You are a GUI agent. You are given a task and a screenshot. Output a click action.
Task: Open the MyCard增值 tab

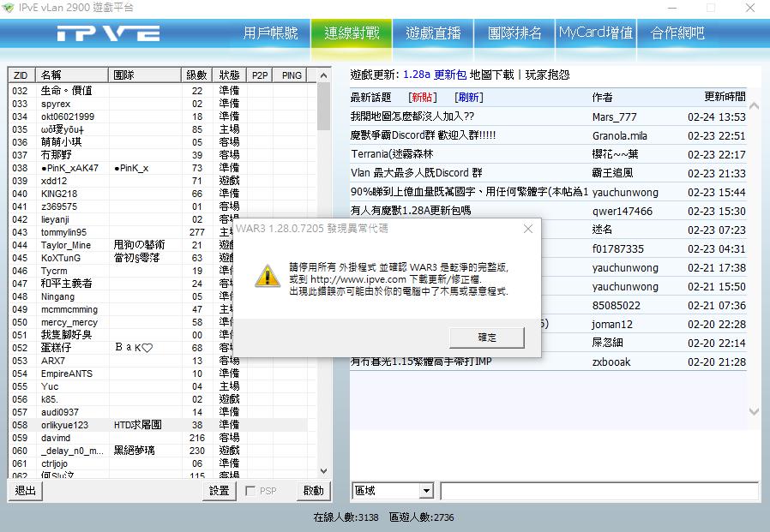pos(596,33)
